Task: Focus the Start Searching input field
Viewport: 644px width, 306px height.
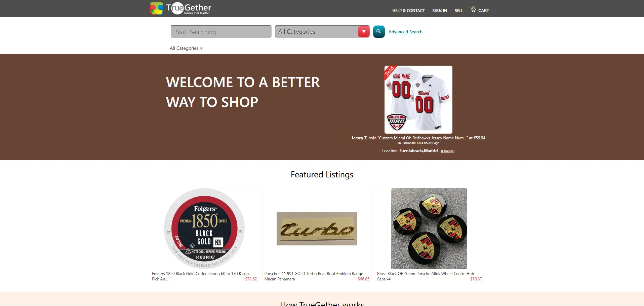Action: point(221,32)
